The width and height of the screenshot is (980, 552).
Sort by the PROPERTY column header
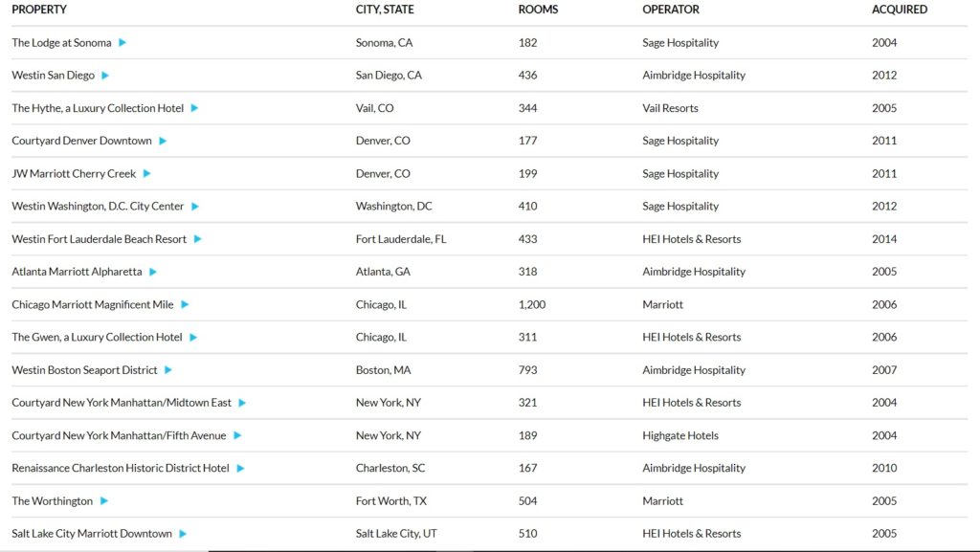click(39, 10)
